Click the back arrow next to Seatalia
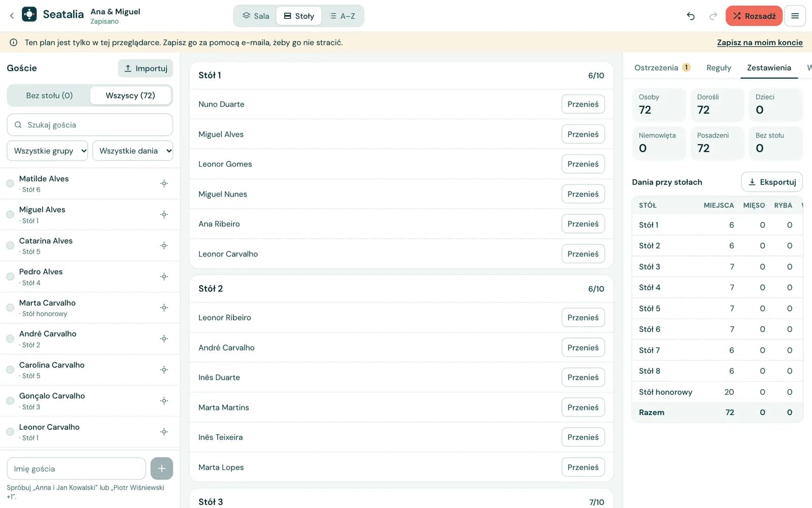 click(12, 16)
